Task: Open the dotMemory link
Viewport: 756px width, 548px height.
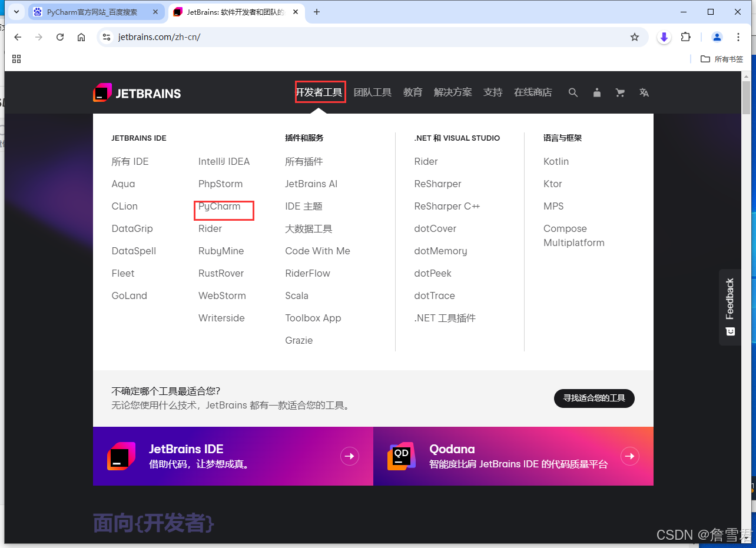Action: click(440, 251)
